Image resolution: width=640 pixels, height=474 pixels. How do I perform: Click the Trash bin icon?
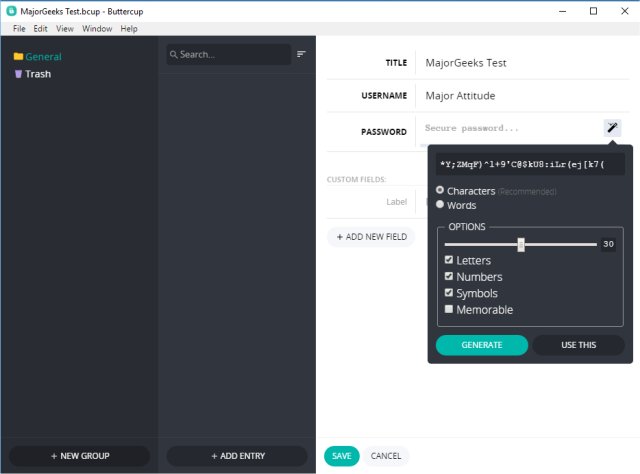[18, 74]
